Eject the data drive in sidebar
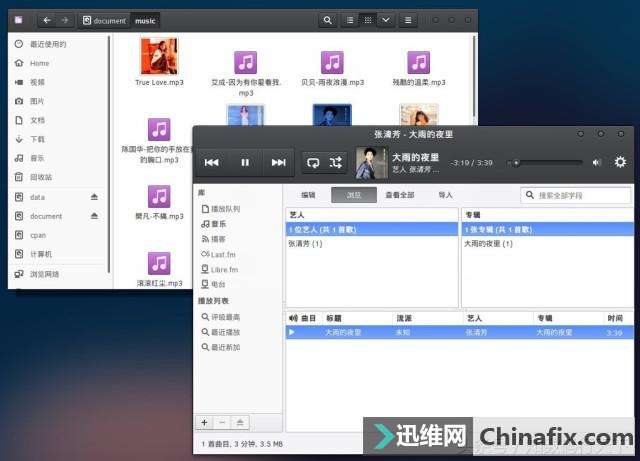 tap(95, 197)
